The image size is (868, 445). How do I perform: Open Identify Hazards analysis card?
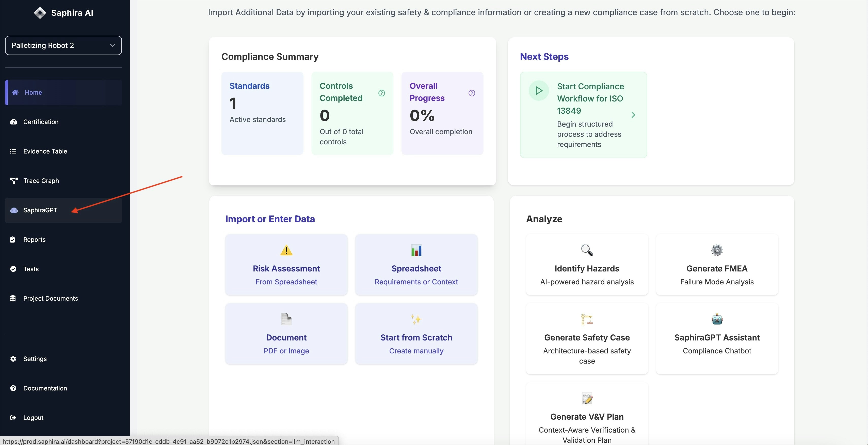coord(587,265)
